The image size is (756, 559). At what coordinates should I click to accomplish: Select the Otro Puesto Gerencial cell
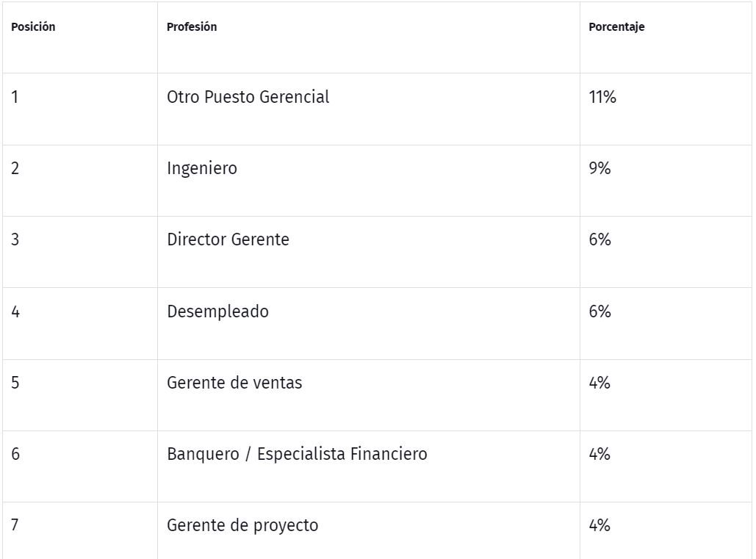[x=248, y=97]
